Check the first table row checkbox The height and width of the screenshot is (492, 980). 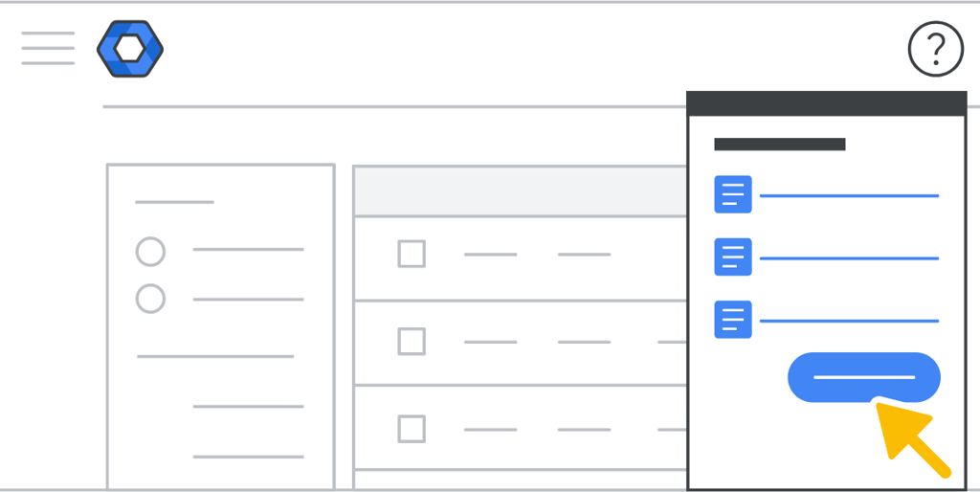pyautogui.click(x=412, y=254)
